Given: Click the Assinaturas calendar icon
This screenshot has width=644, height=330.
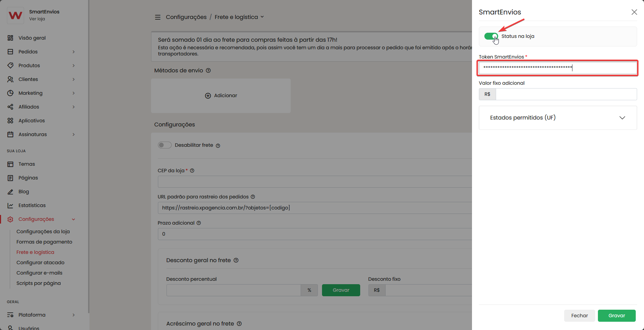Looking at the screenshot, I should [10, 134].
